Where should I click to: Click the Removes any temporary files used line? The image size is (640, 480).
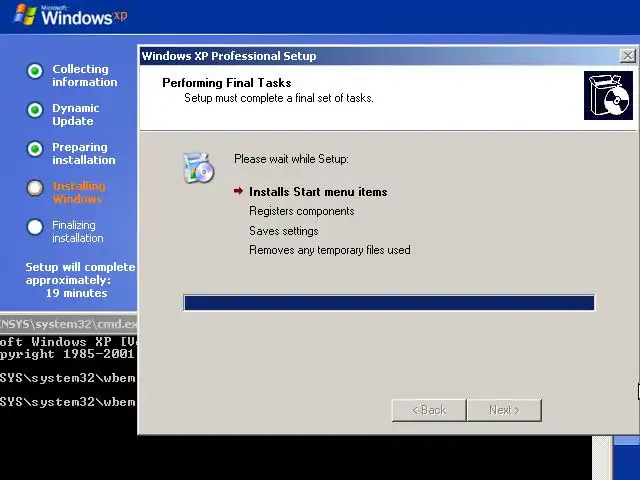coord(330,250)
